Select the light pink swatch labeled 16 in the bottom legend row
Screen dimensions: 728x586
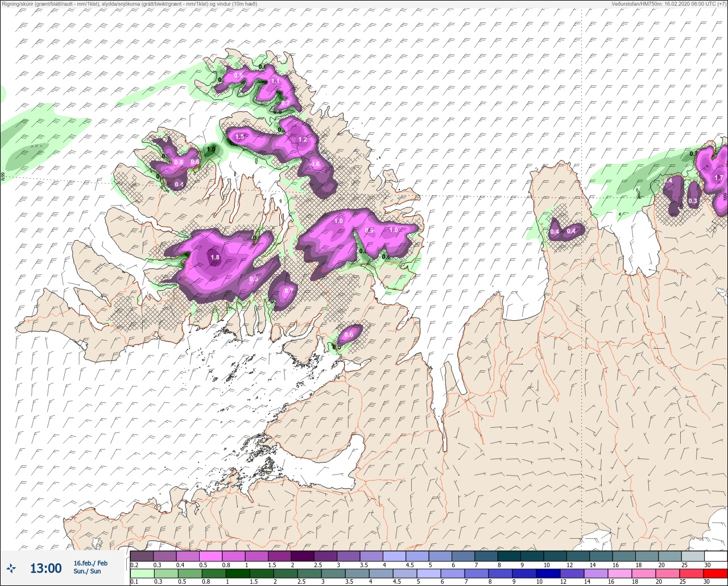pyautogui.click(x=619, y=573)
